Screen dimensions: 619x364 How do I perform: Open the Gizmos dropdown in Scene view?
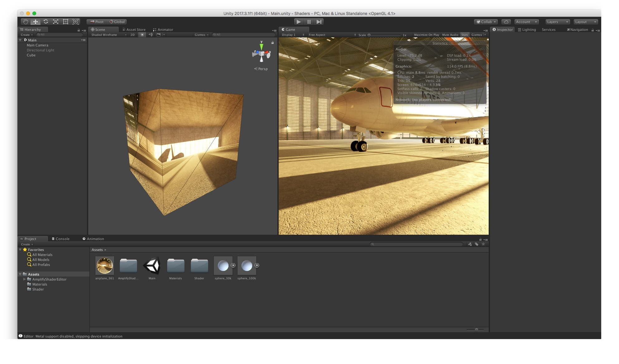(x=202, y=35)
